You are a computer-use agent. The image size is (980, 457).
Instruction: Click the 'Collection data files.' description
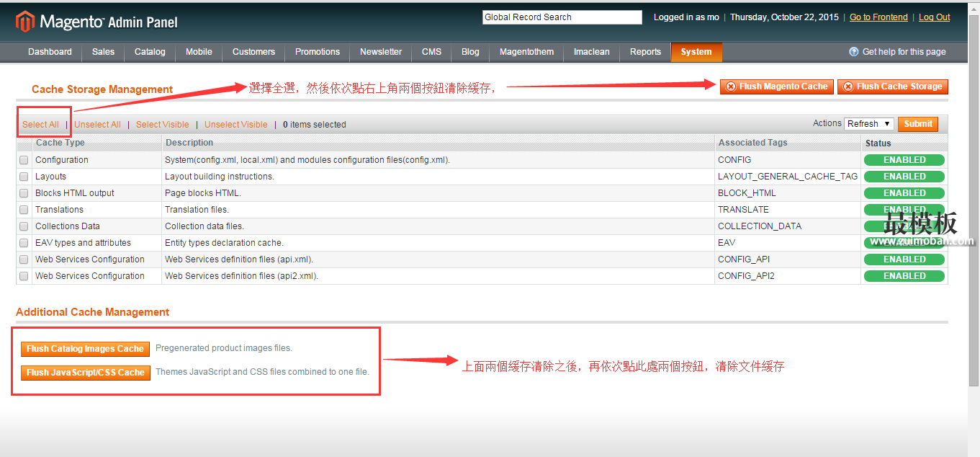(x=204, y=226)
